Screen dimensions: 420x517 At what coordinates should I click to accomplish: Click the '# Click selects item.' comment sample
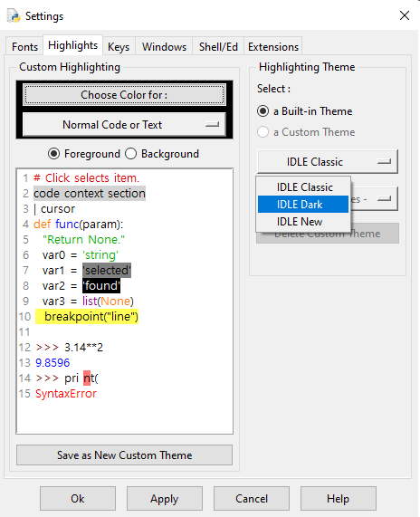coord(86,178)
